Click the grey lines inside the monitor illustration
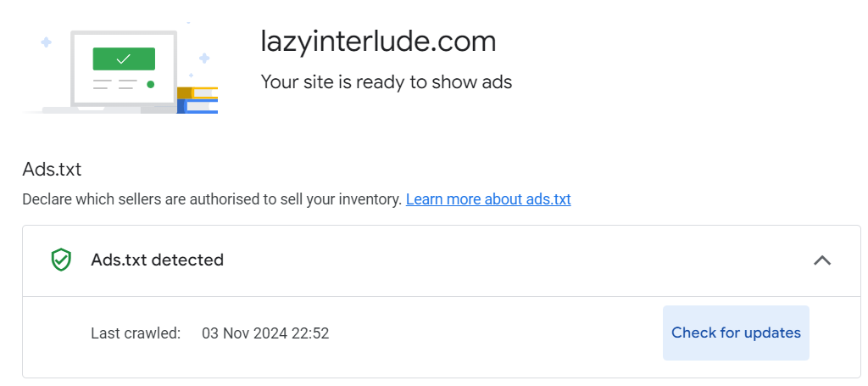Viewport: 868px width, 386px height. pyautogui.click(x=114, y=84)
